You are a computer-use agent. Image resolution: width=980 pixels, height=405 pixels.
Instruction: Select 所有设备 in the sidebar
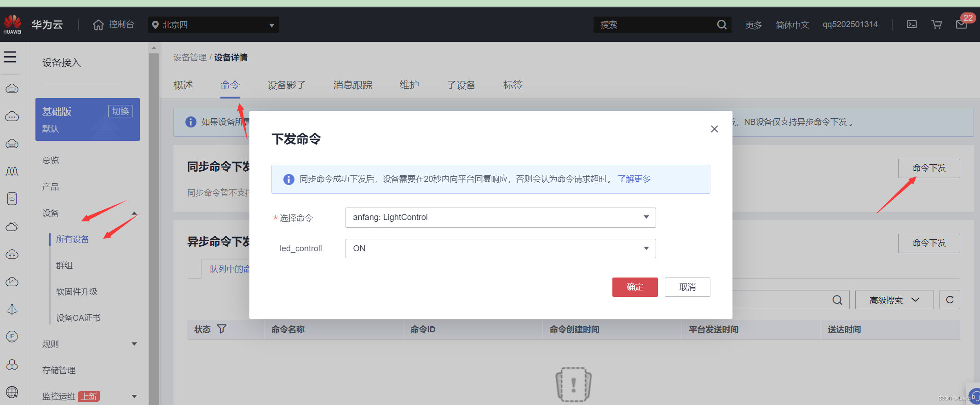[73, 239]
